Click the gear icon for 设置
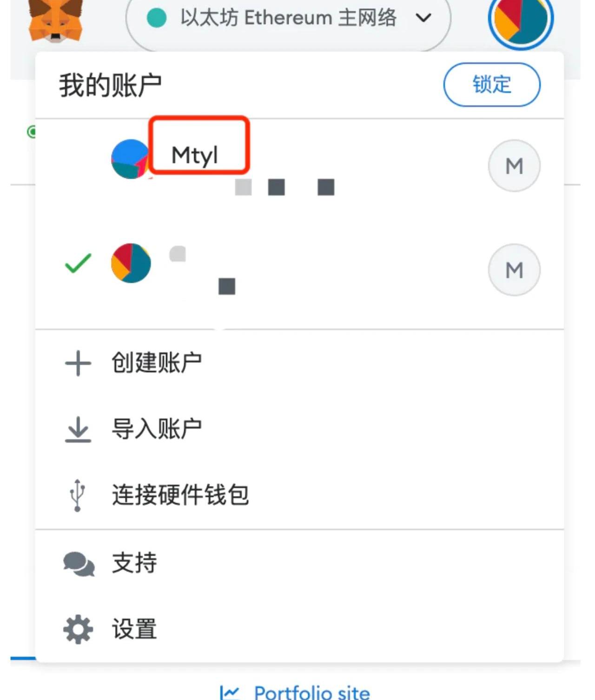This screenshot has width=595, height=700. [78, 629]
